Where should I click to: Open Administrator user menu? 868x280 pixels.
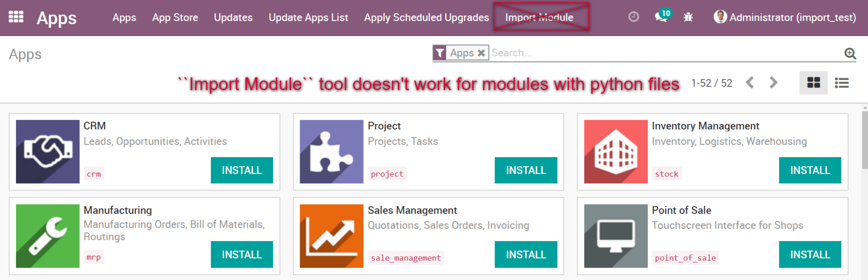(x=785, y=17)
